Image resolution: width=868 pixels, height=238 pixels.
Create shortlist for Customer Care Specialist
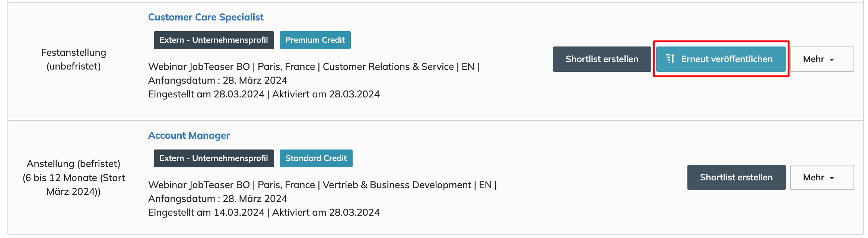pyautogui.click(x=601, y=59)
